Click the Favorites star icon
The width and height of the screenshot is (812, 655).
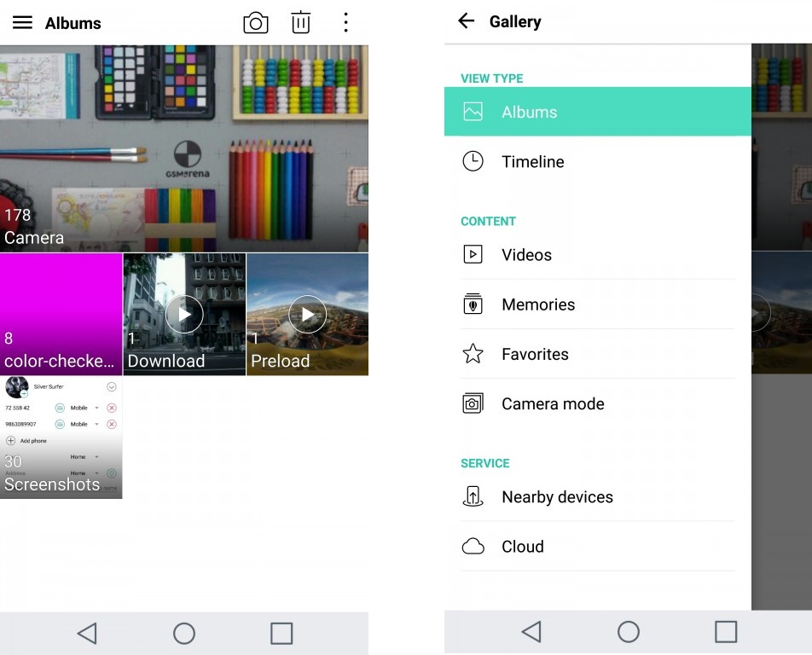pyautogui.click(x=473, y=354)
